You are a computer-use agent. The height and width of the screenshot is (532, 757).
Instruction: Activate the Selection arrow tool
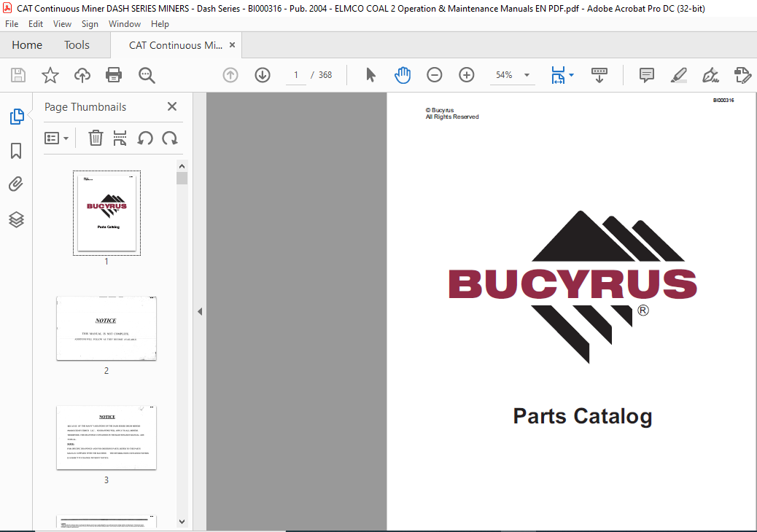click(370, 75)
